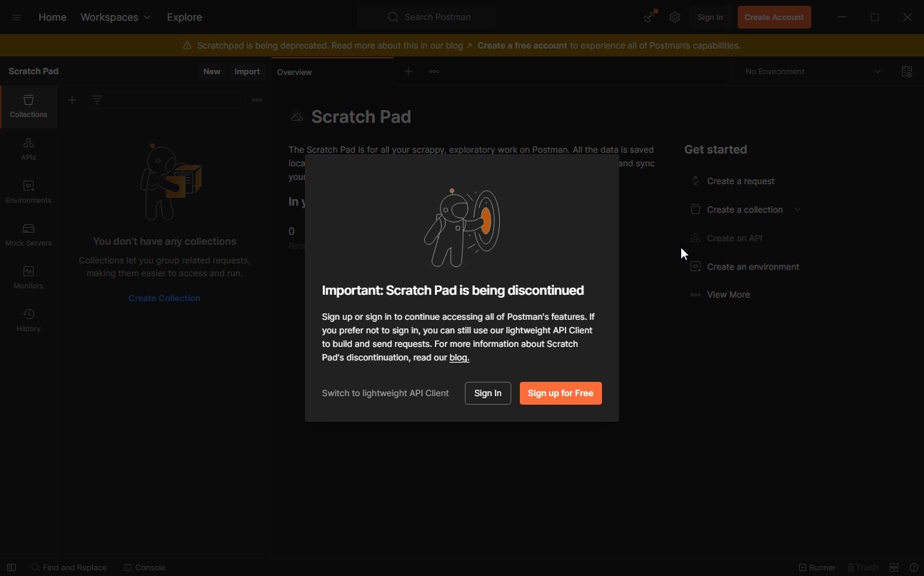924x576 pixels.
Task: Open the Explore menu item
Action: [x=184, y=16]
